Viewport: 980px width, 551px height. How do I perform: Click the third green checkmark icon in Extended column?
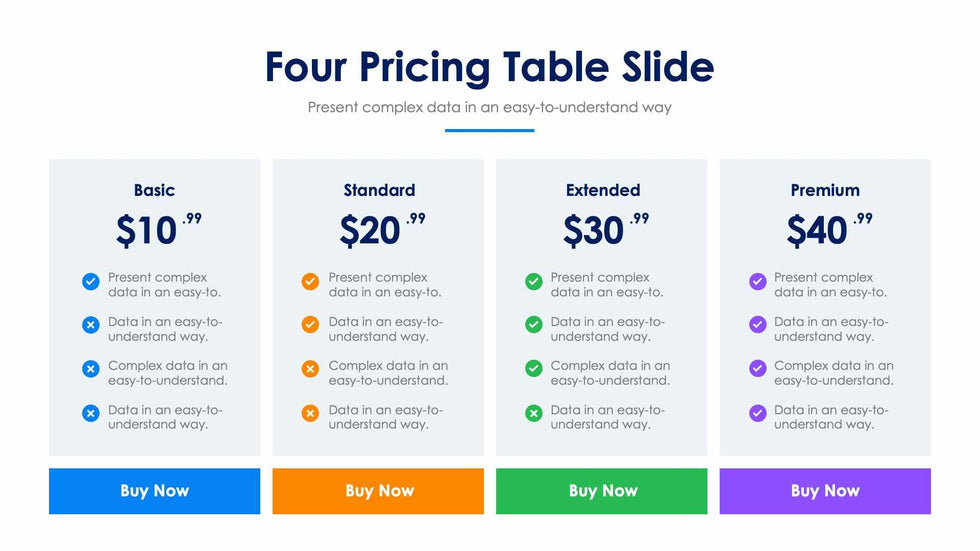tap(534, 369)
